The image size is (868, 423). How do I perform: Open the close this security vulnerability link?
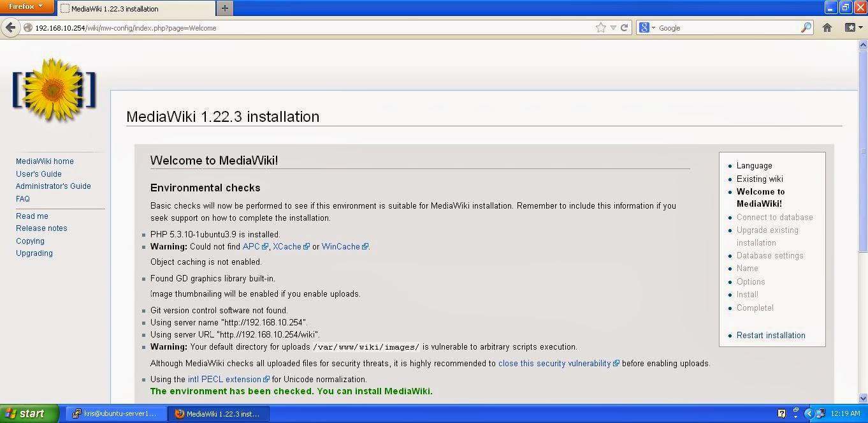click(558, 363)
